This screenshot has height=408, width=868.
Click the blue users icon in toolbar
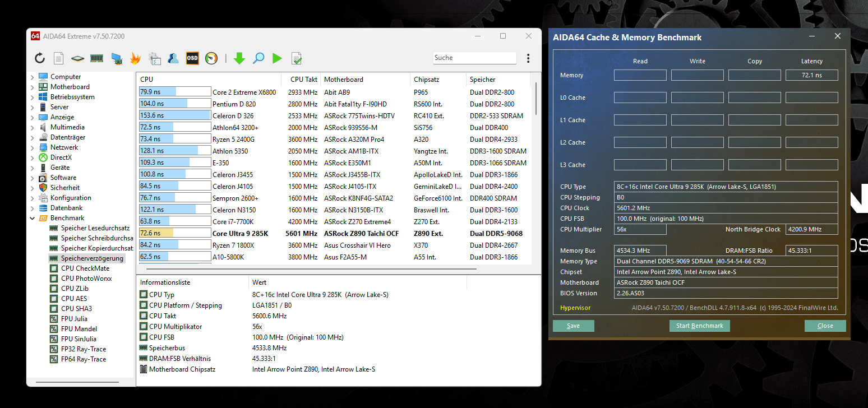(173, 58)
